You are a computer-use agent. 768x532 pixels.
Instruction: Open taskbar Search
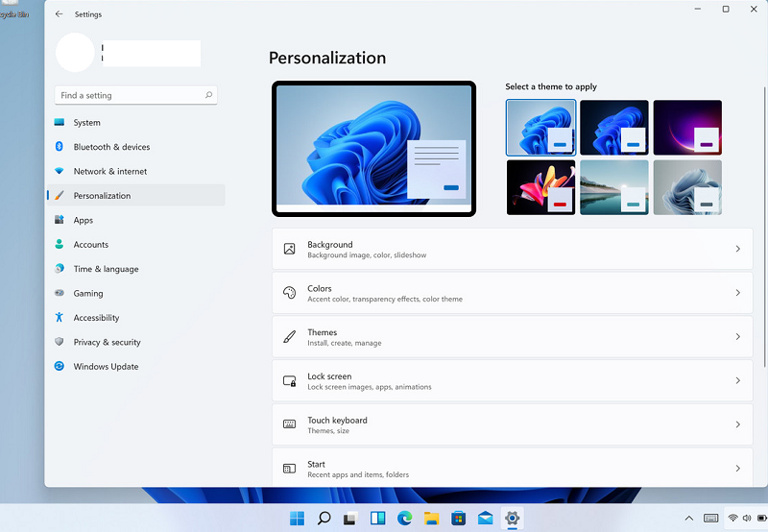(324, 519)
